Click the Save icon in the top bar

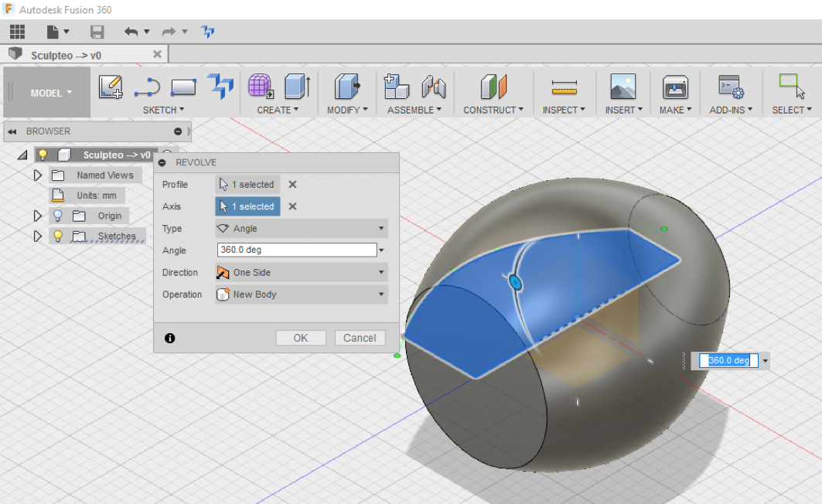97,32
